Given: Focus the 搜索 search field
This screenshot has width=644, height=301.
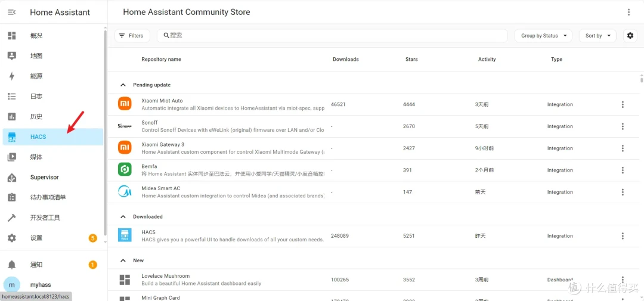Looking at the screenshot, I should (332, 36).
